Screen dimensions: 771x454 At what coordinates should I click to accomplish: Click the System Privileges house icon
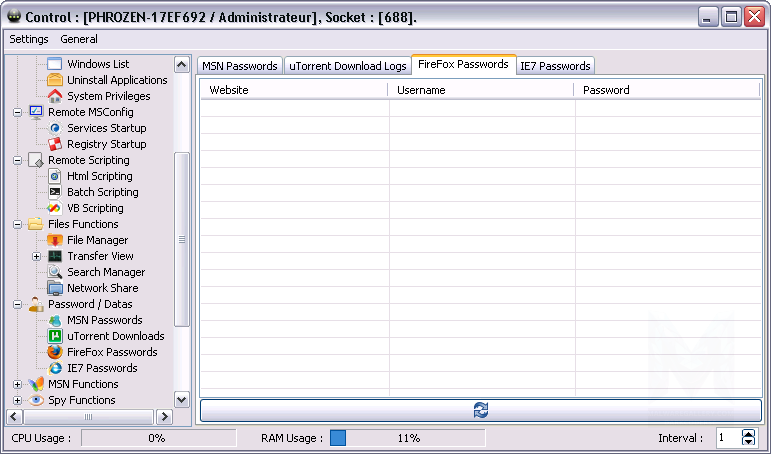pyautogui.click(x=55, y=96)
